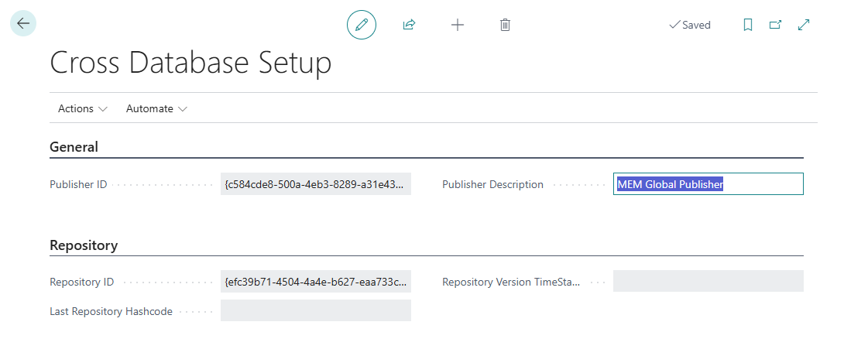Open the Actions menu
Viewport: 868px width, 339px height.
[83, 109]
